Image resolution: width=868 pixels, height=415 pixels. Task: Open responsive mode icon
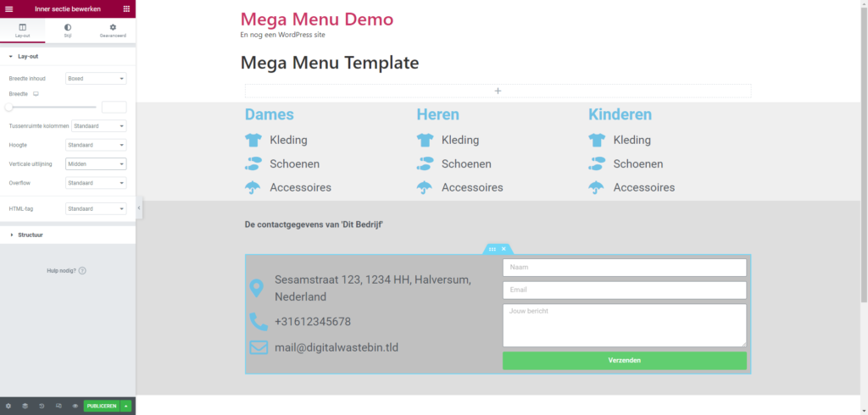(58, 406)
